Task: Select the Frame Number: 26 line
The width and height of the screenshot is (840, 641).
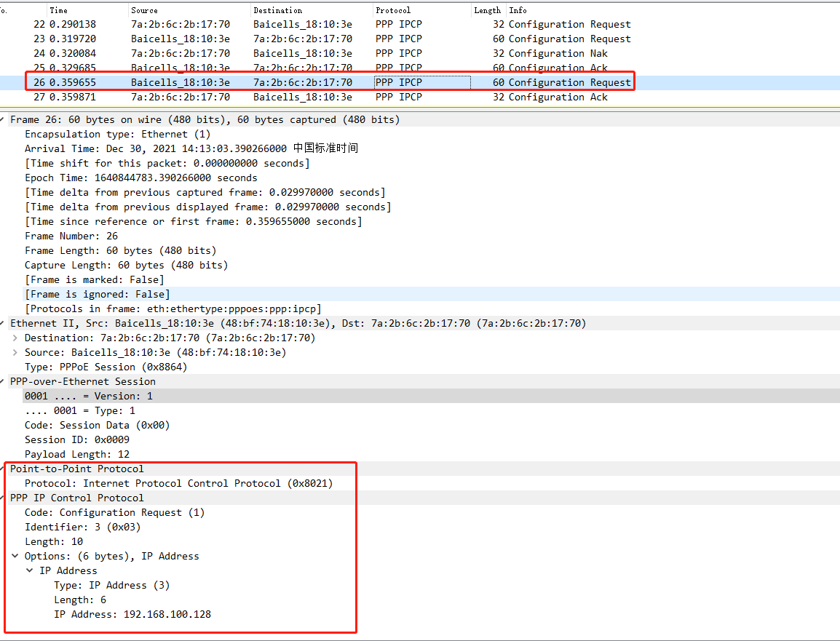Action: pos(71,236)
